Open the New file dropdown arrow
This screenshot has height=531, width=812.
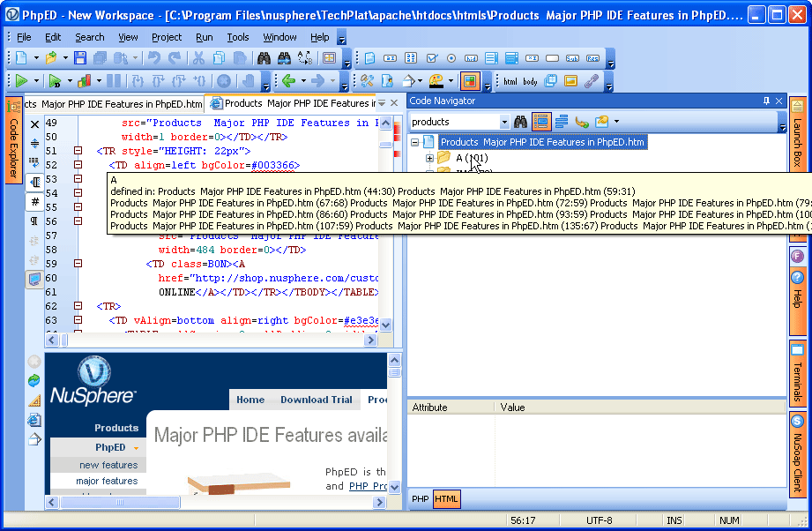[x=36, y=58]
